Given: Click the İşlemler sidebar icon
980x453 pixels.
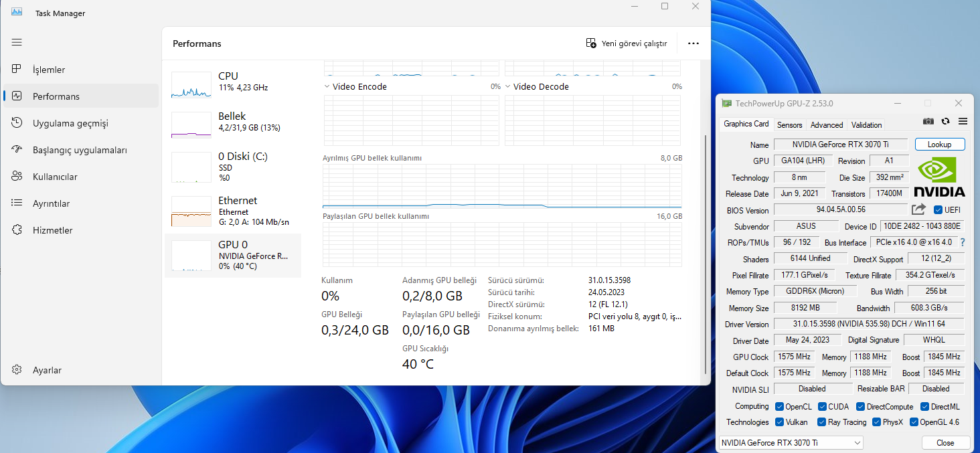Looking at the screenshot, I should [17, 70].
